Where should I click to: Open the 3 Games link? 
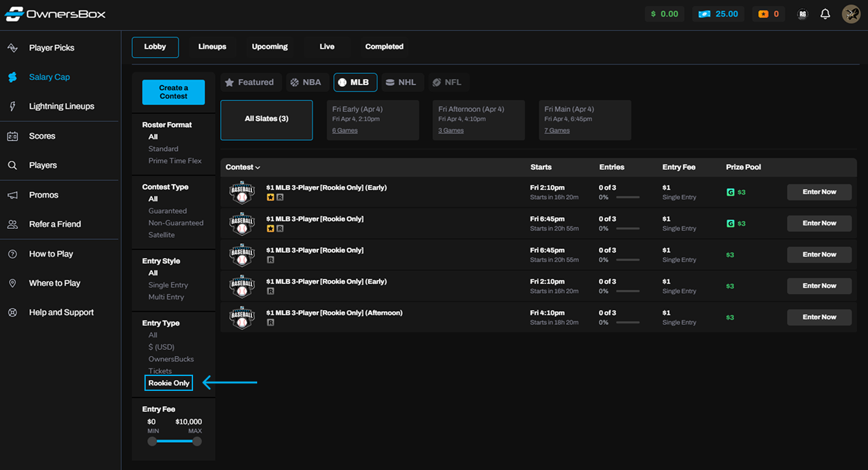(451, 131)
